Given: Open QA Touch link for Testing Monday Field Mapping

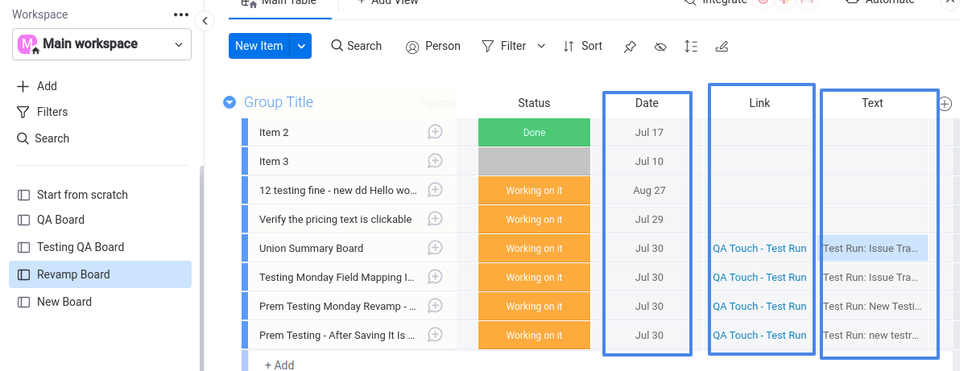Looking at the screenshot, I should (x=759, y=278).
